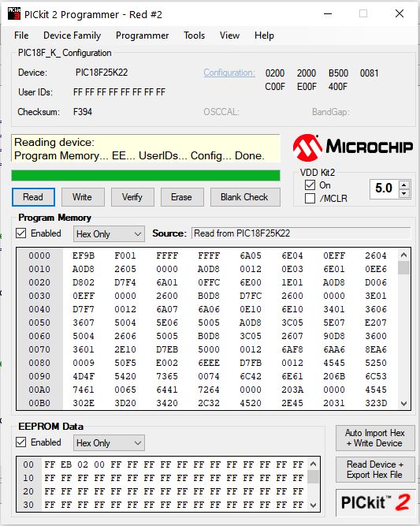This screenshot has width=420, height=526.
Task: Click Auto Import Hex + Write Device
Action: coord(375,438)
